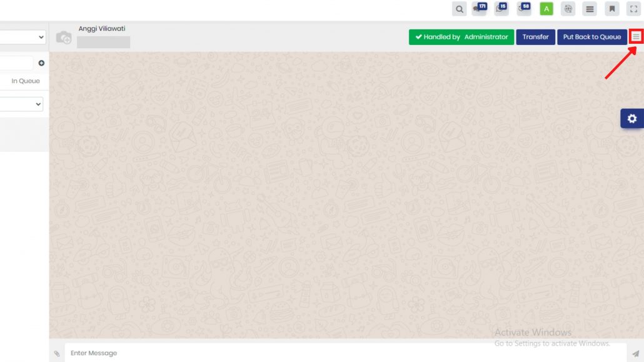This screenshot has height=362, width=644.
Task: Open the floating gear settings button
Action: (632, 118)
